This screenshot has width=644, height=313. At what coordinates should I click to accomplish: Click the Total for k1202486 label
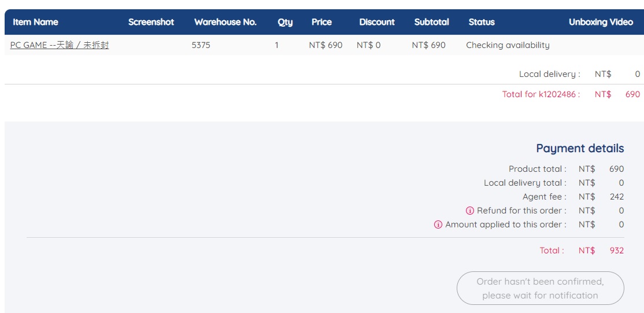(x=541, y=94)
